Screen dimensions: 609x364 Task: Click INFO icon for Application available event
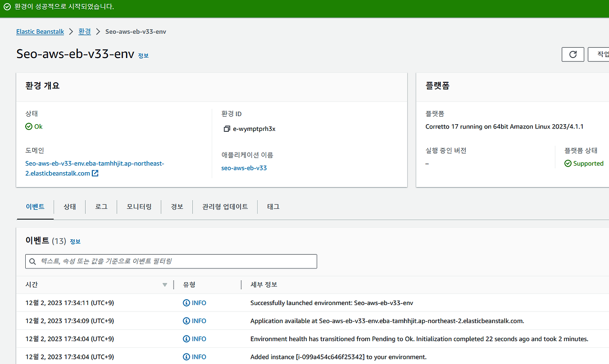pos(187,321)
